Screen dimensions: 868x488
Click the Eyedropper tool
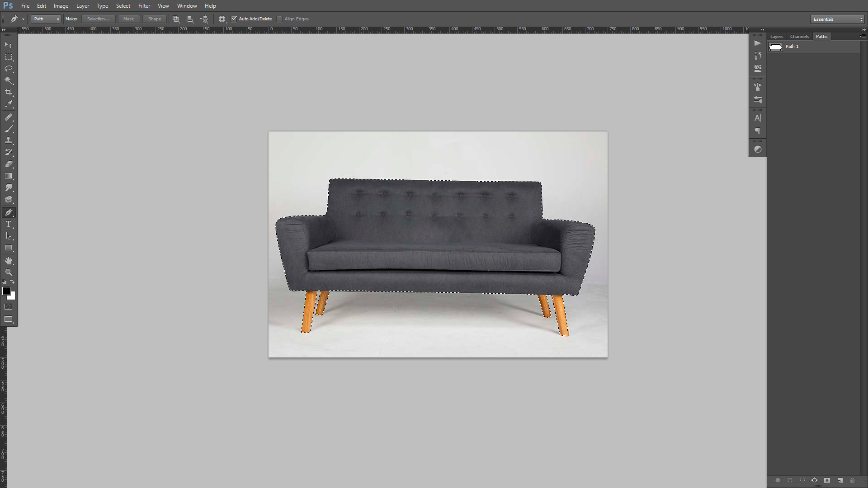(9, 104)
